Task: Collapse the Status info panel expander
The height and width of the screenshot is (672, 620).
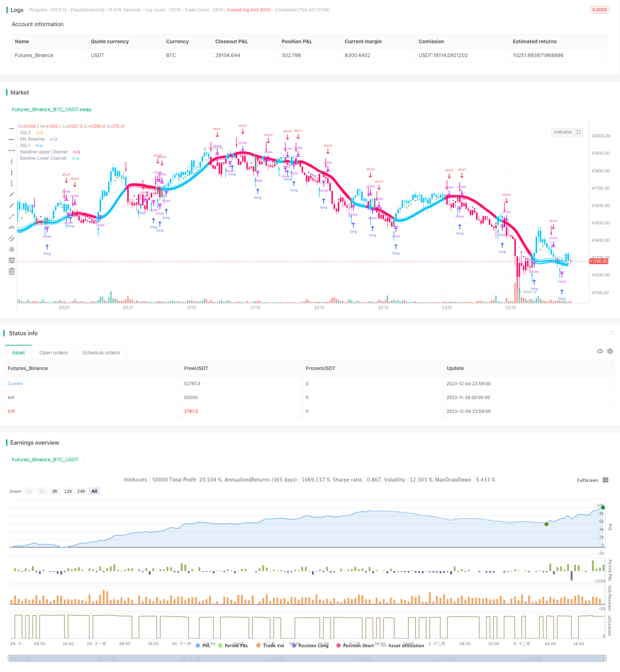Action: pyautogui.click(x=611, y=333)
